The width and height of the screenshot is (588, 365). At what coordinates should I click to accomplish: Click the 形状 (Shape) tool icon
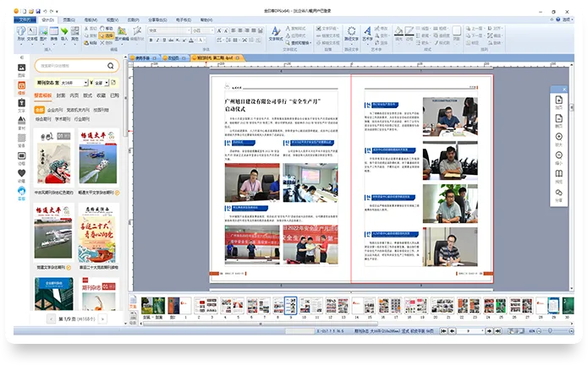(x=22, y=32)
